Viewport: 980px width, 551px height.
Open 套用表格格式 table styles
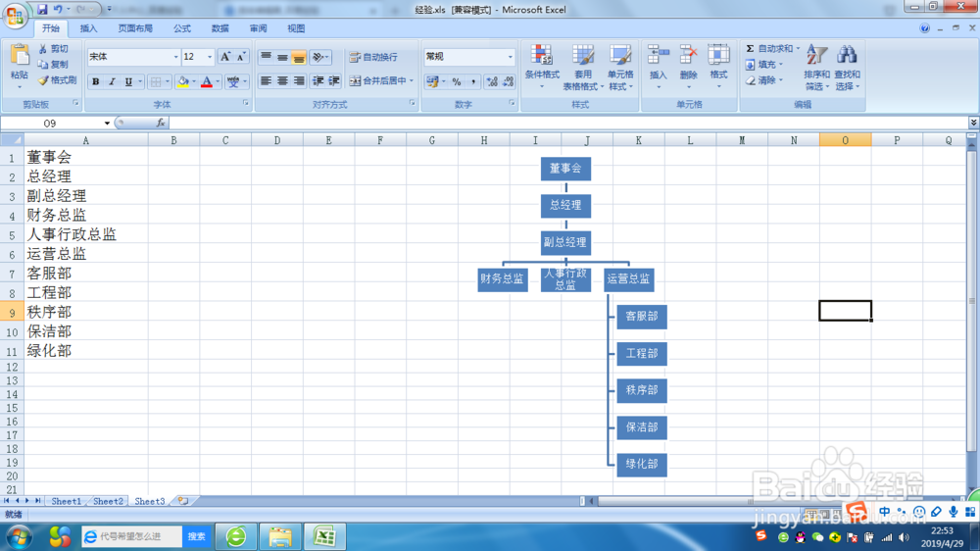(583, 67)
